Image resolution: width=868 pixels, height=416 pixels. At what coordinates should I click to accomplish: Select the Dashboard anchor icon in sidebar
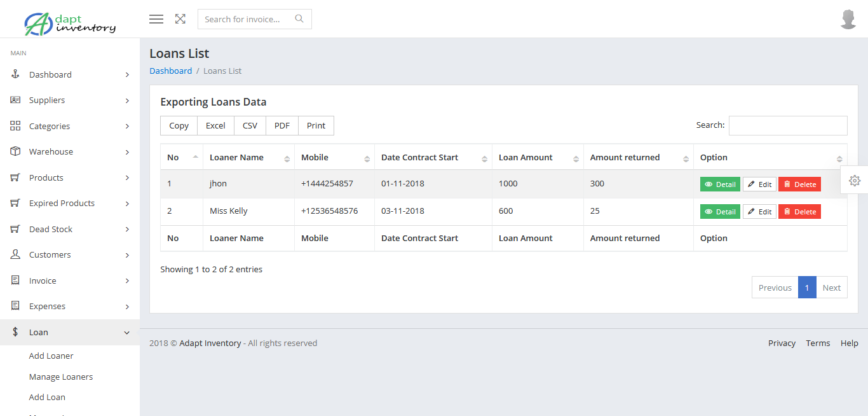point(15,74)
